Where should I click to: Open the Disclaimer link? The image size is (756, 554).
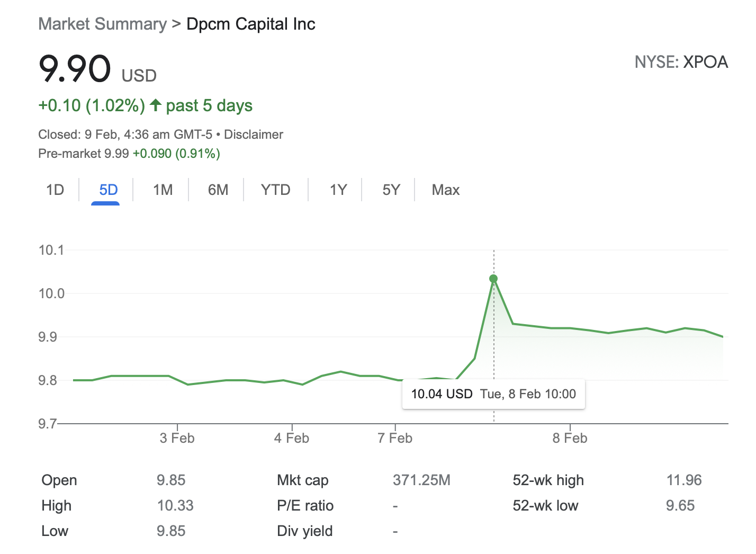click(x=254, y=135)
